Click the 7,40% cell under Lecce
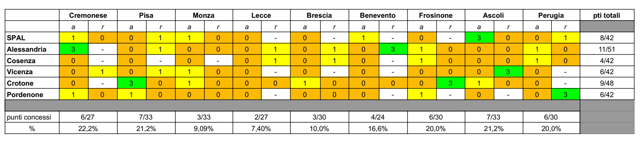 (261, 129)
